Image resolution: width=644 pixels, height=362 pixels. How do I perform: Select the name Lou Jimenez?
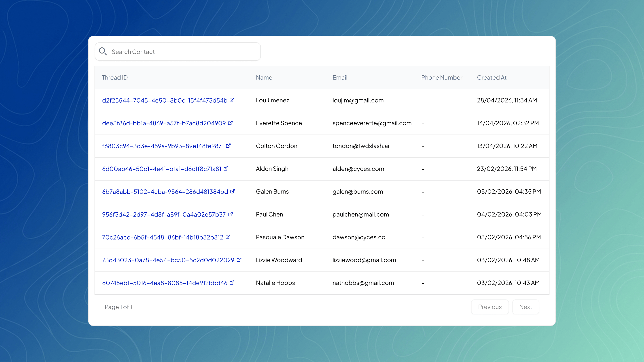click(x=273, y=100)
